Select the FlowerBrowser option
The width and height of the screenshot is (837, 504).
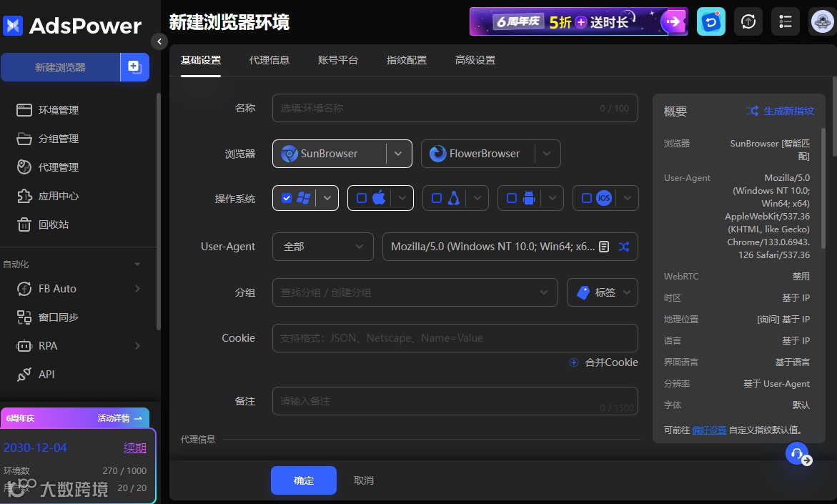477,154
